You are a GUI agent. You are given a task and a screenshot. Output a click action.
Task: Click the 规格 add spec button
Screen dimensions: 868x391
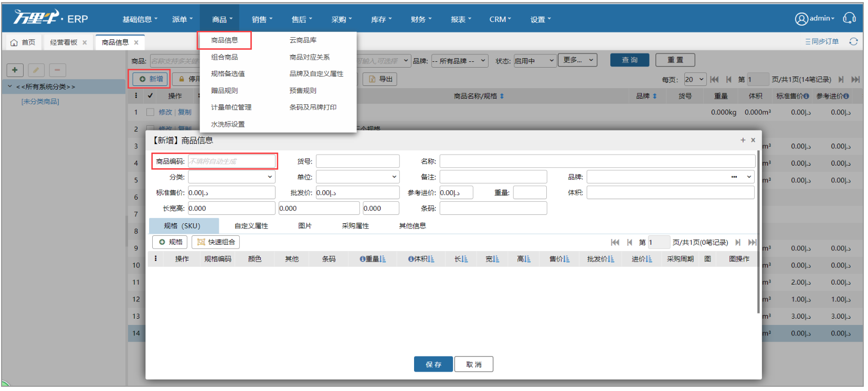[170, 242]
